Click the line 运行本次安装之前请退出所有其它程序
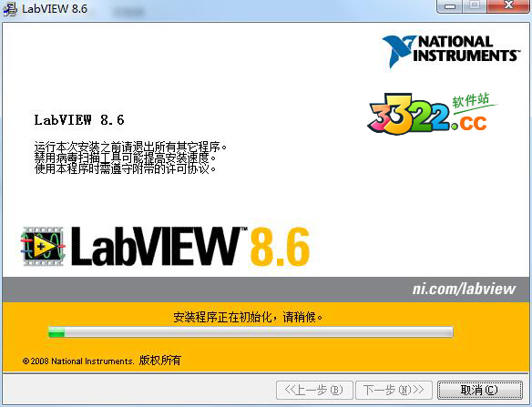 click(130, 147)
